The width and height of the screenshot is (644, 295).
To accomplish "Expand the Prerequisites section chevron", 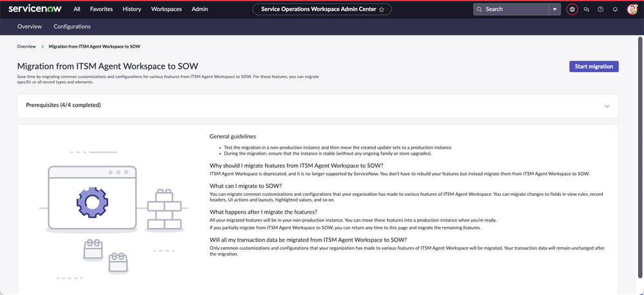I will pyautogui.click(x=607, y=106).
